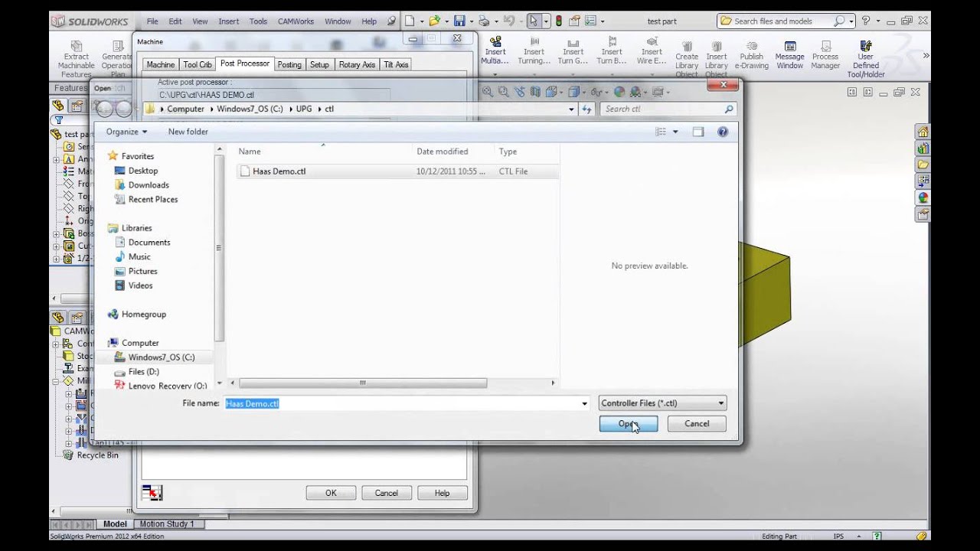The image size is (980, 551).
Task: Open Documents library in navigation pane
Action: click(149, 243)
